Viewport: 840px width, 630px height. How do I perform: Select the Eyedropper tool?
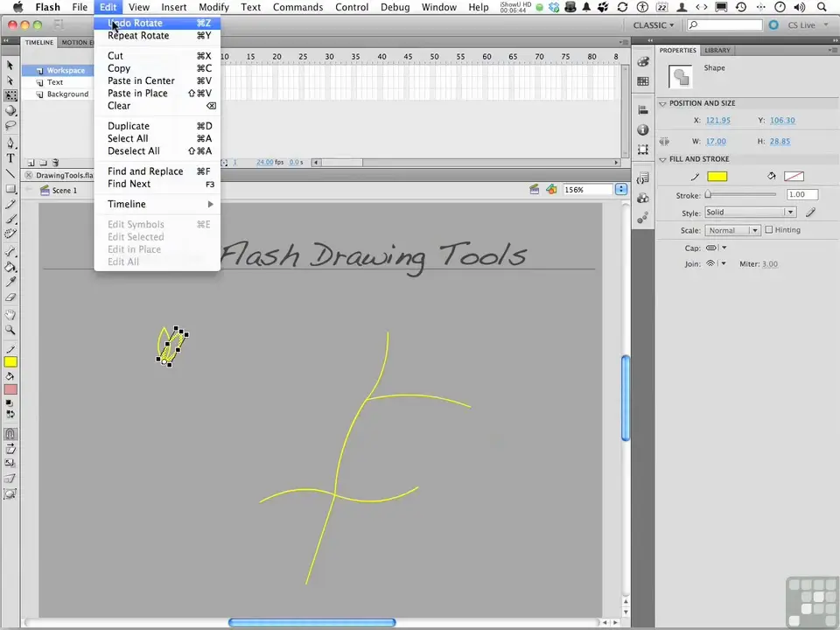(x=10, y=282)
